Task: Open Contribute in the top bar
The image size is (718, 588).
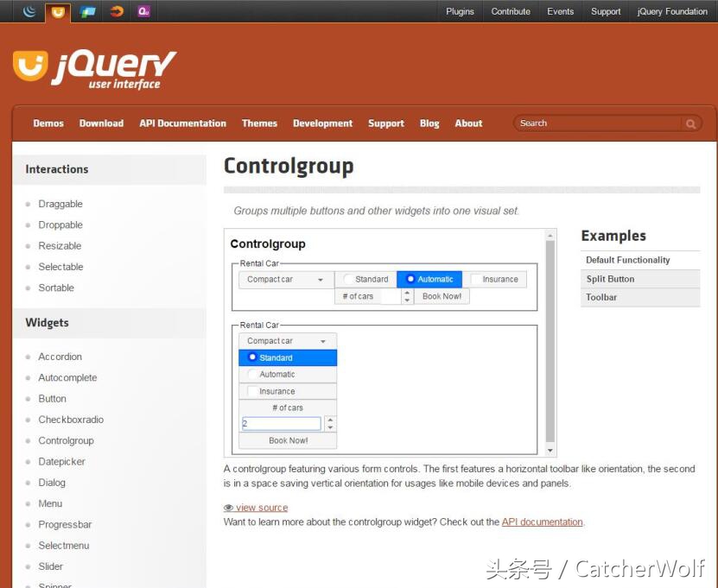Action: 511,11
